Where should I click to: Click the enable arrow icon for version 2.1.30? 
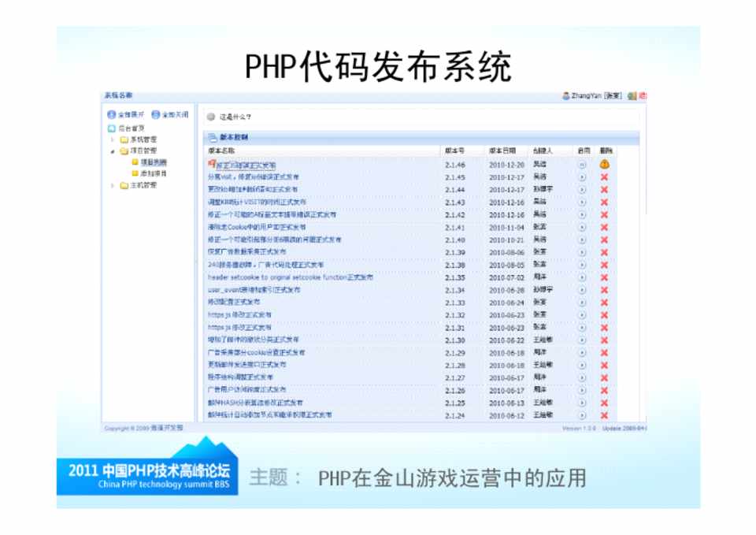(x=582, y=340)
